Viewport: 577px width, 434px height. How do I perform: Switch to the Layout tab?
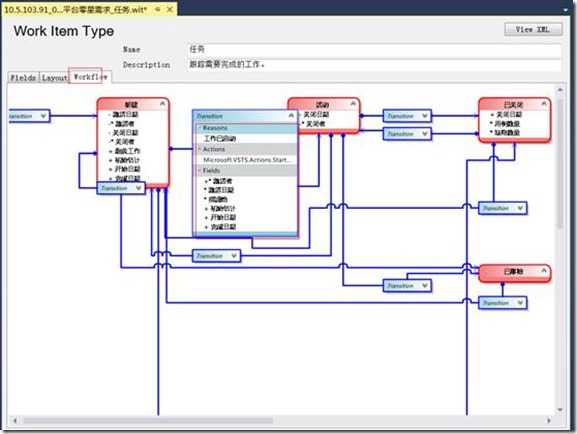(x=54, y=78)
